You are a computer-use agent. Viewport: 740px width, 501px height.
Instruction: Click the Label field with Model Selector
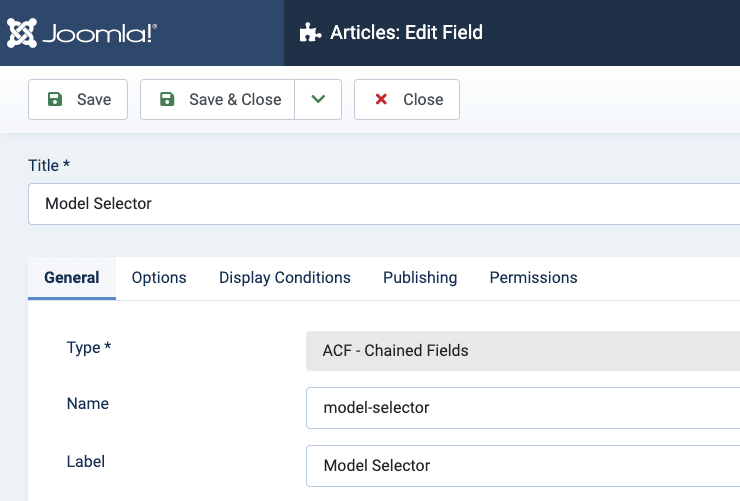[x=522, y=465]
